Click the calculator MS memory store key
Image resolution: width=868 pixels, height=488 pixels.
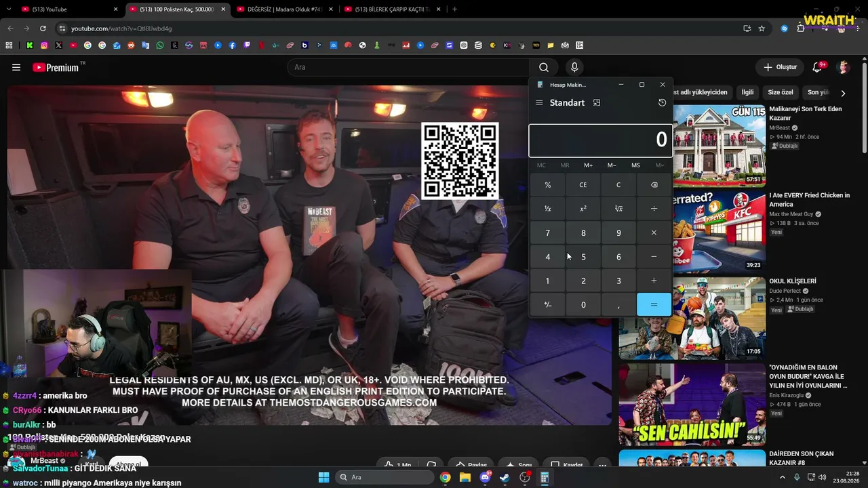coord(635,165)
